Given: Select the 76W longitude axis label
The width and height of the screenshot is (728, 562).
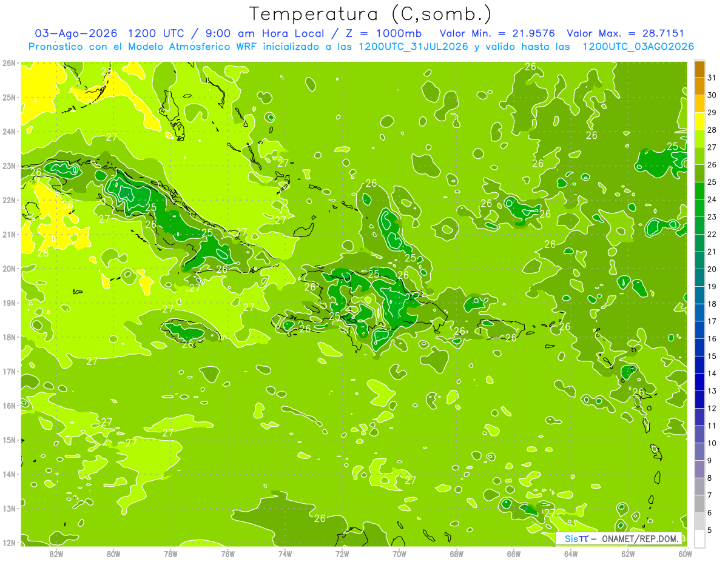Looking at the screenshot, I should click(x=227, y=554).
